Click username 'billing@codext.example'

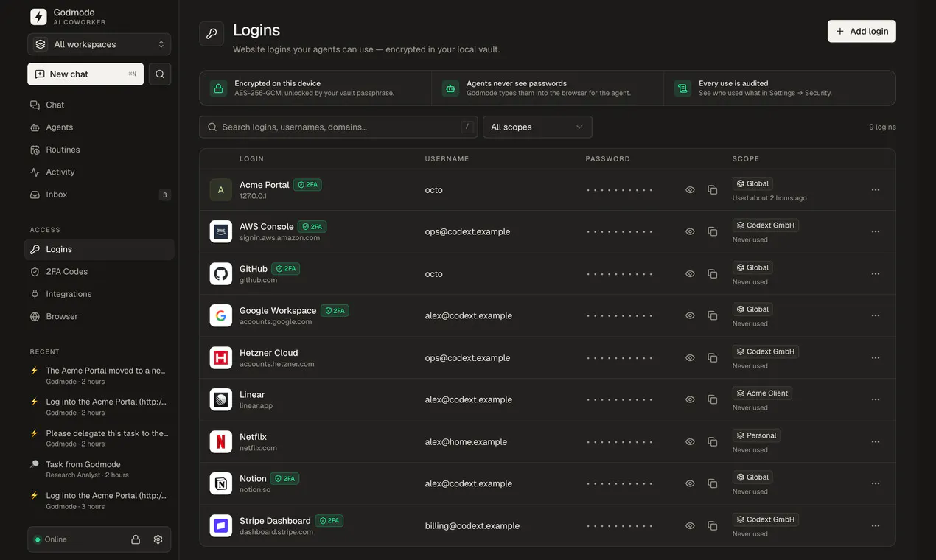(472, 526)
